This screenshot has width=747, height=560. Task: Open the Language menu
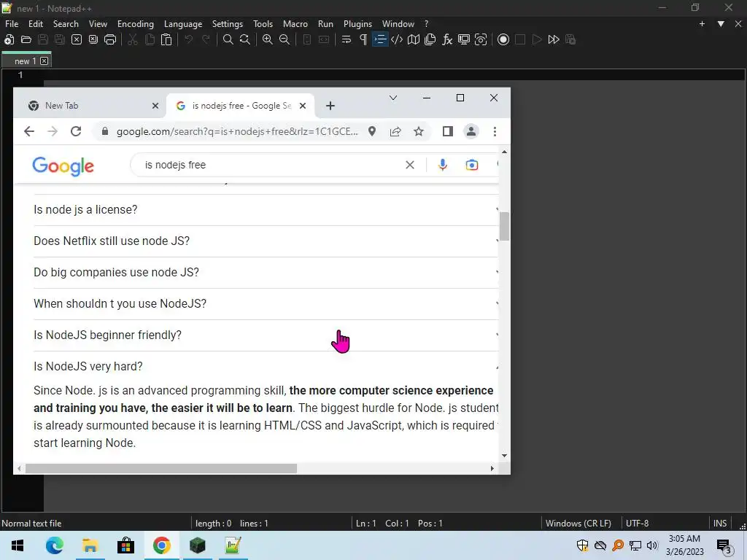click(x=183, y=24)
